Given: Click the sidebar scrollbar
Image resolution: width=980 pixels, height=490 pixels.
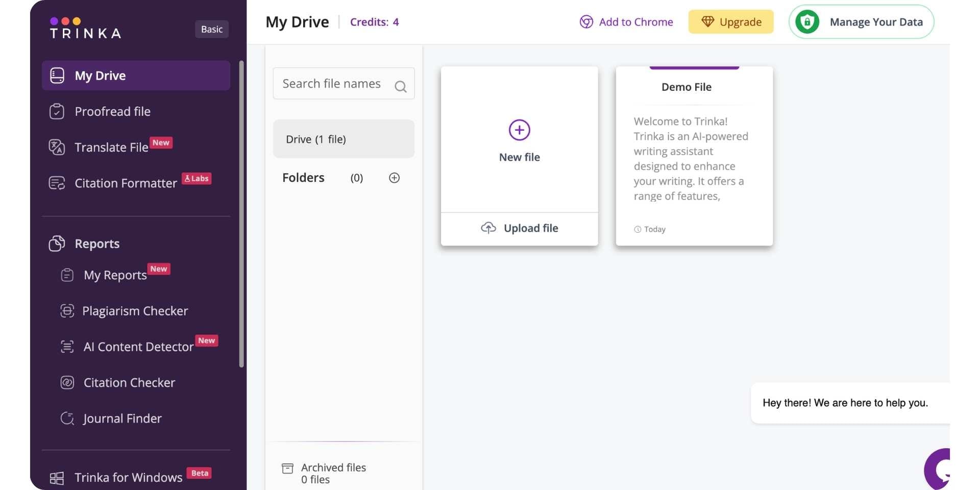Looking at the screenshot, I should pos(241,214).
